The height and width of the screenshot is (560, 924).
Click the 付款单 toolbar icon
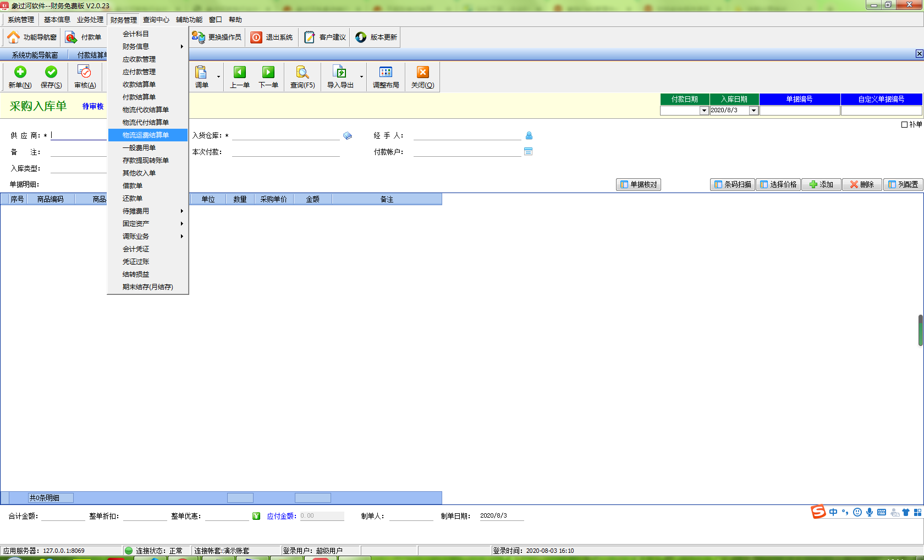tap(71, 37)
